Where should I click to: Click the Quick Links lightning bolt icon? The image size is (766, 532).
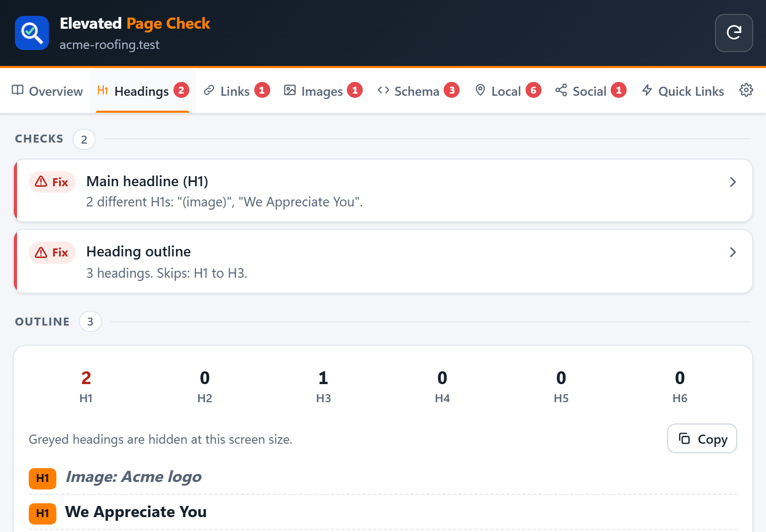point(647,90)
